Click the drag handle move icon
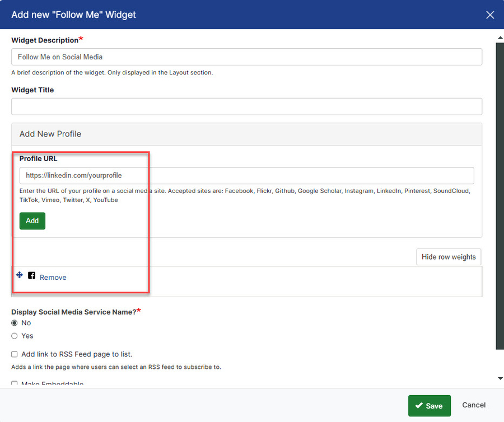 [x=20, y=275]
